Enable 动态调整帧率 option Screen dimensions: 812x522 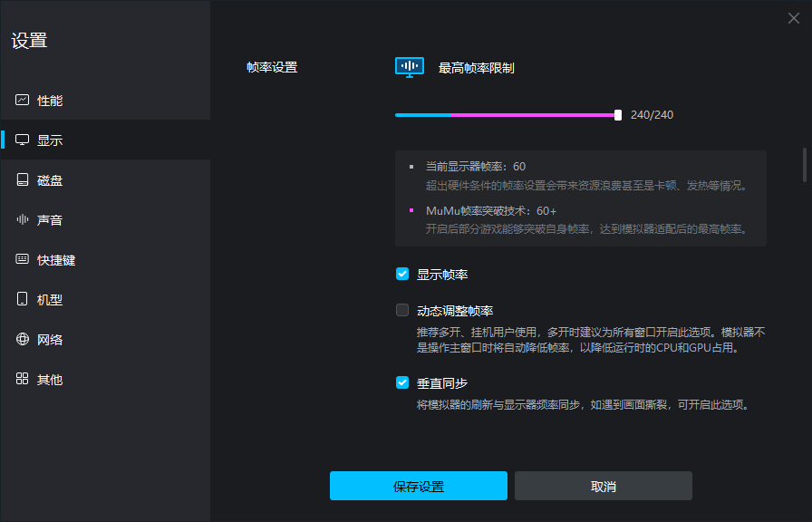pos(401,310)
